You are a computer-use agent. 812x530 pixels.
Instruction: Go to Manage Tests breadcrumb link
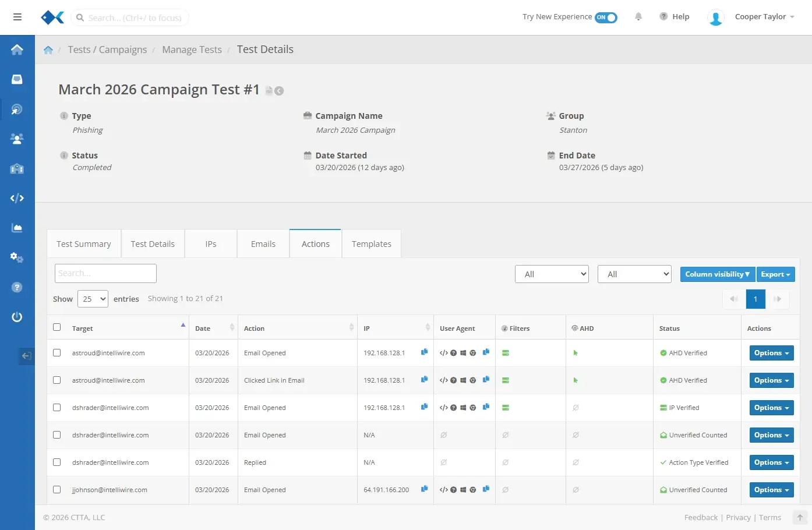pos(192,50)
